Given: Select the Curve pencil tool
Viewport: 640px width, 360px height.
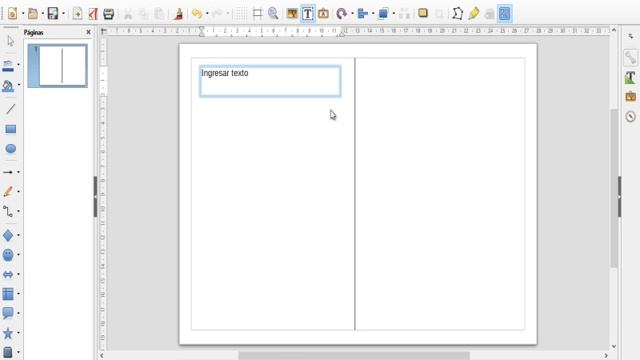Looking at the screenshot, I should 8,191.
